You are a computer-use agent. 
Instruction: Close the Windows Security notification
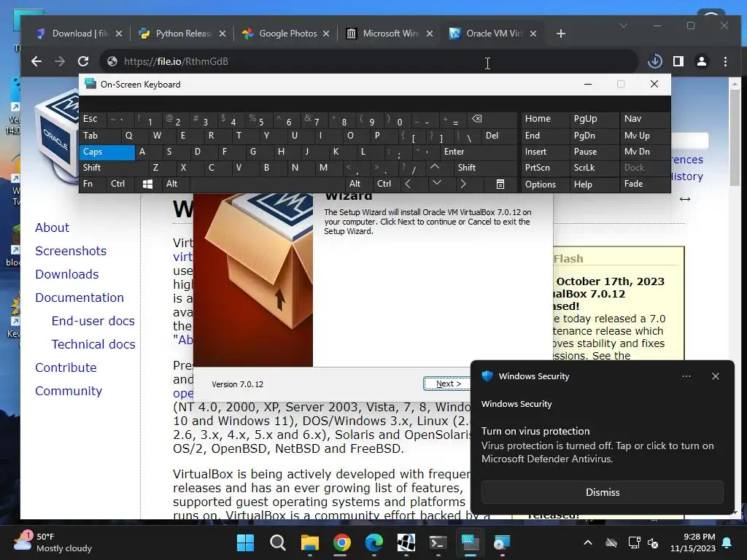coord(715,376)
